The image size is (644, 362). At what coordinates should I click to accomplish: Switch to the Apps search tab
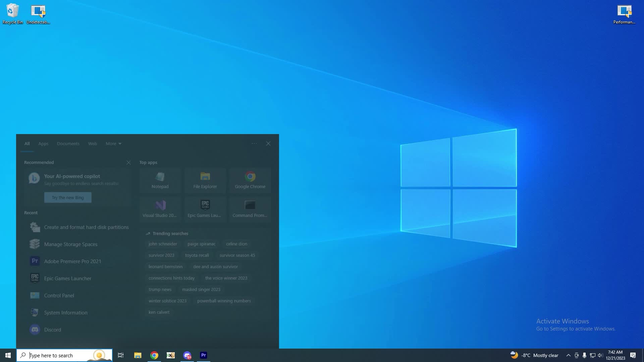tap(43, 143)
